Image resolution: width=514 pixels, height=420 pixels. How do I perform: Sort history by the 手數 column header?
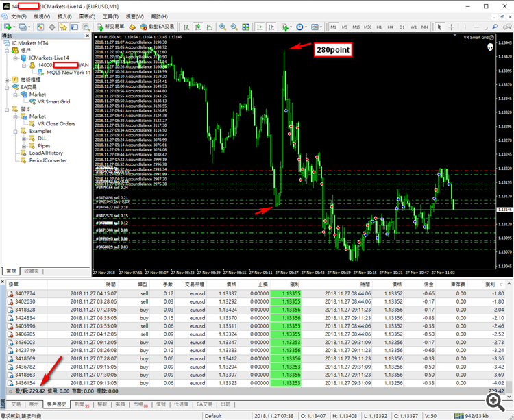(x=168, y=284)
